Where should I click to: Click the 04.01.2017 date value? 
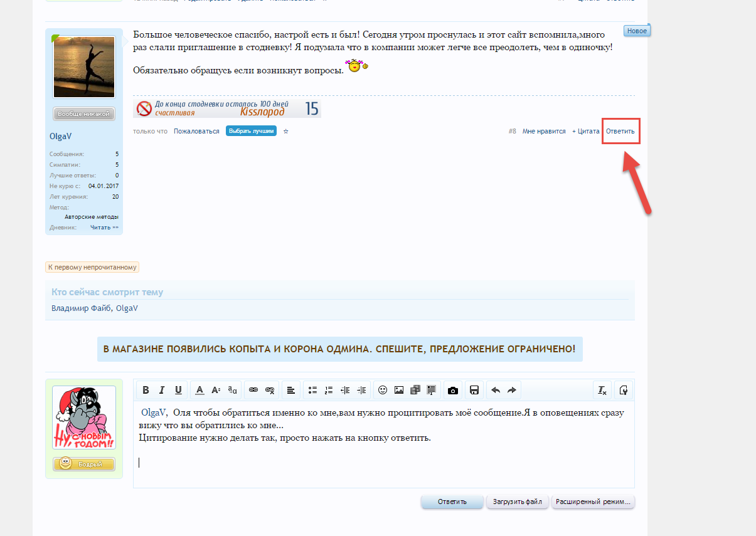tap(104, 186)
